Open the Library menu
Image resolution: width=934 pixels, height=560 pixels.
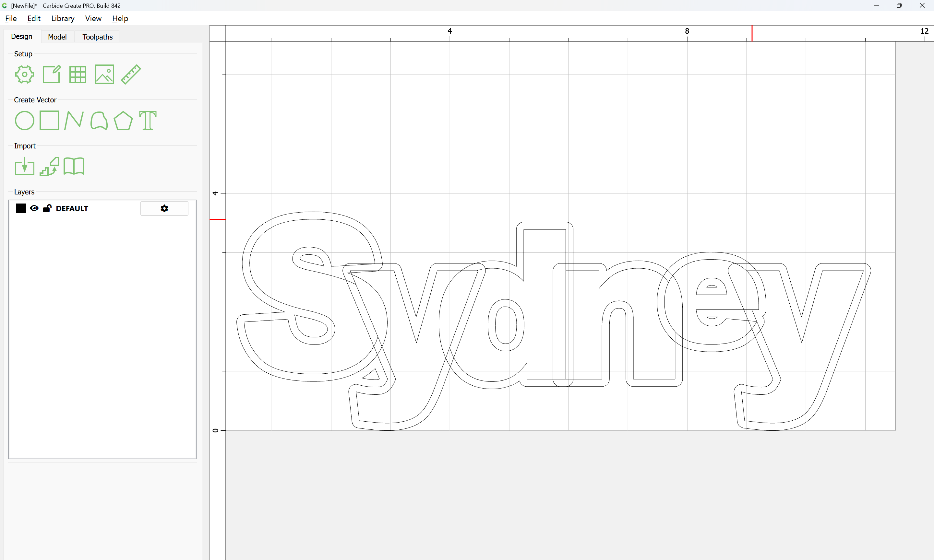pyautogui.click(x=63, y=18)
